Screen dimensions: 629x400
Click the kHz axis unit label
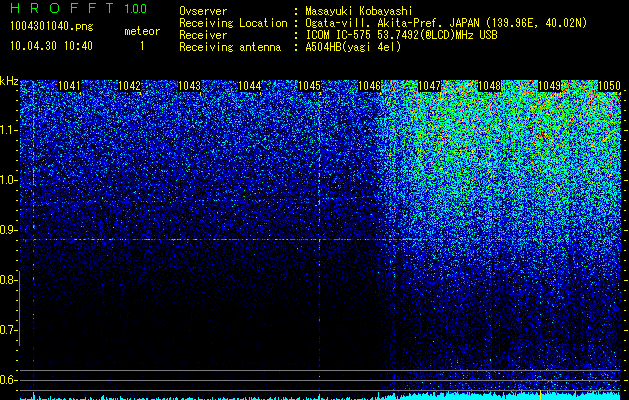9,81
